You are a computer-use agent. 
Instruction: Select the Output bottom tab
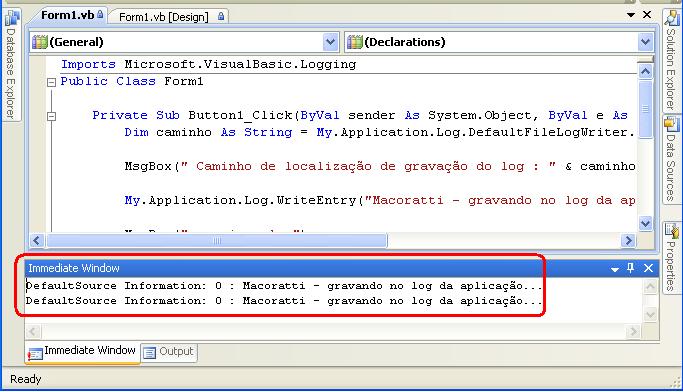[169, 352]
